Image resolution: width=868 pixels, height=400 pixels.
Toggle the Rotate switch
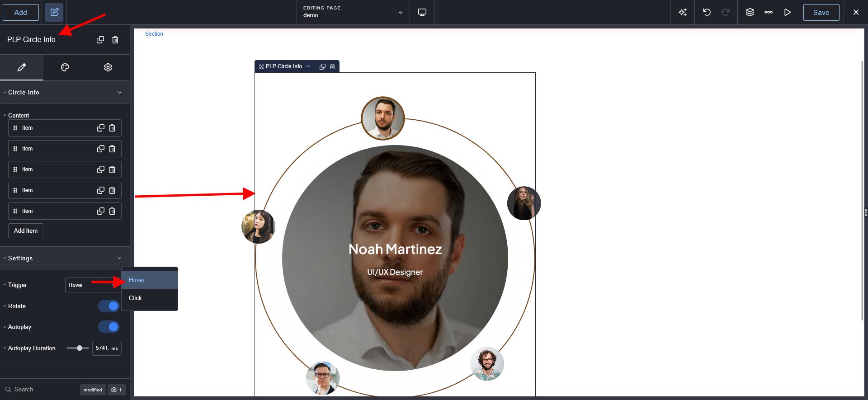tap(108, 306)
